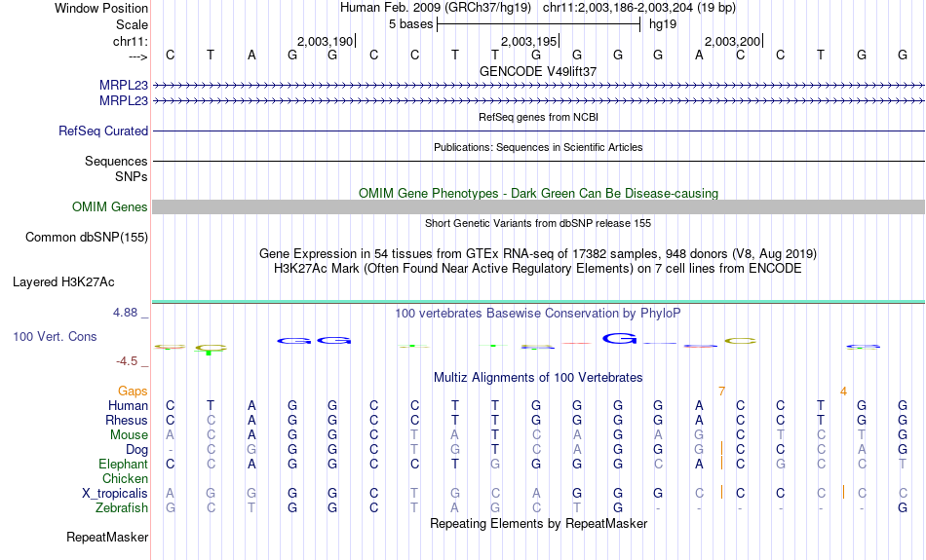Click the RefSeq Curated track label
926x560 pixels.
pyautogui.click(x=102, y=131)
